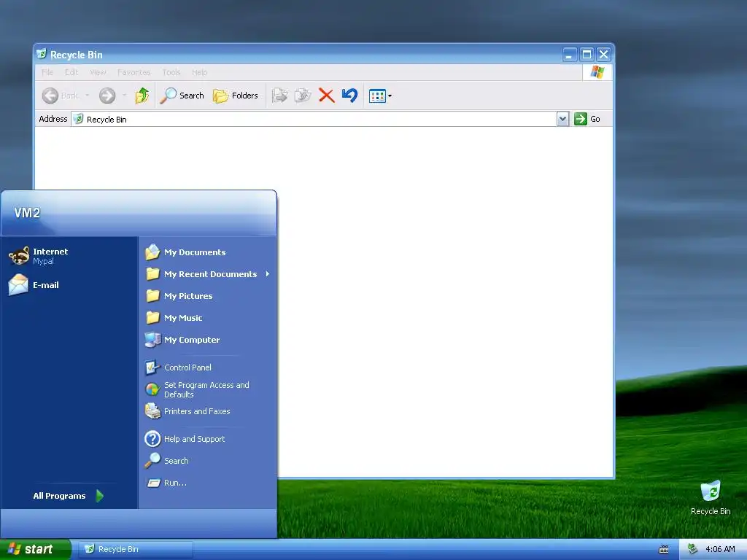Click the Back toolbar button
Screen dimensions: 747x560
pyautogui.click(x=60, y=96)
